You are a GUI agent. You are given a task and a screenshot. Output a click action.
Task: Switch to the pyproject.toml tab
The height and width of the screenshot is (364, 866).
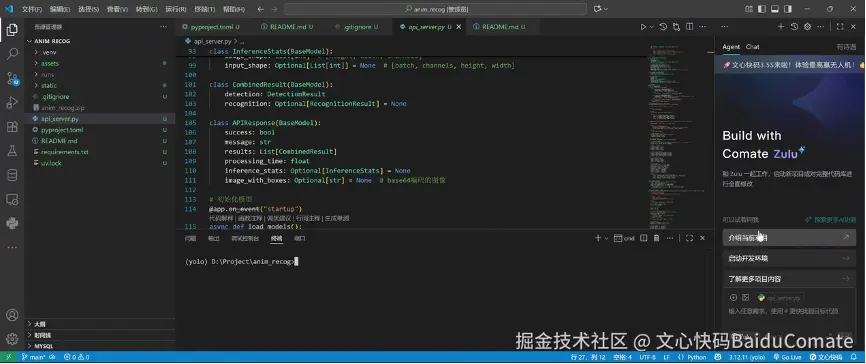pyautogui.click(x=210, y=27)
